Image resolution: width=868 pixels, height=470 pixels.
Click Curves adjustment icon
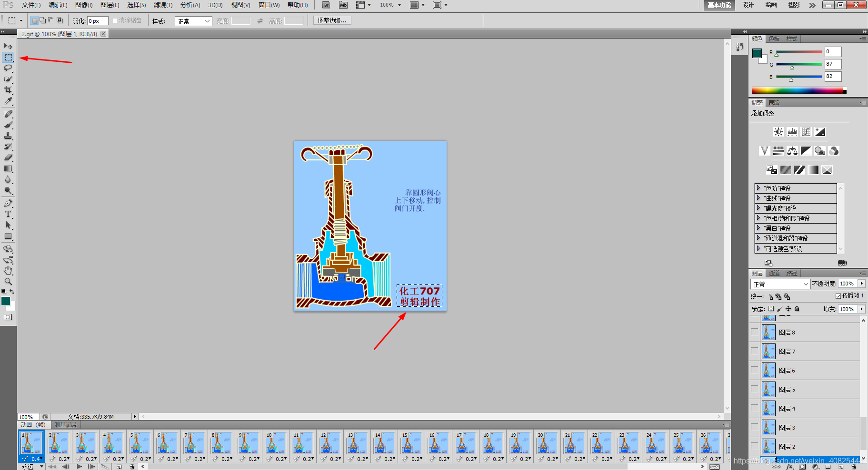[806, 132]
